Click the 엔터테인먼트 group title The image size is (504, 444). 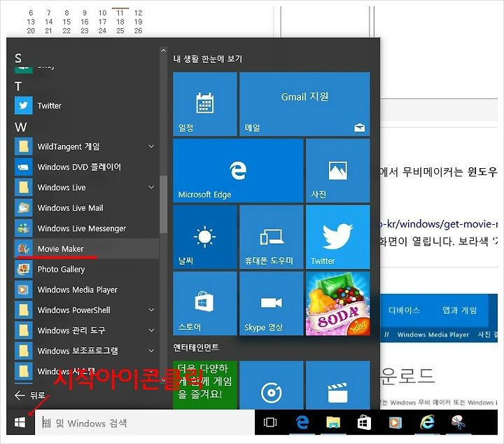[x=196, y=347]
